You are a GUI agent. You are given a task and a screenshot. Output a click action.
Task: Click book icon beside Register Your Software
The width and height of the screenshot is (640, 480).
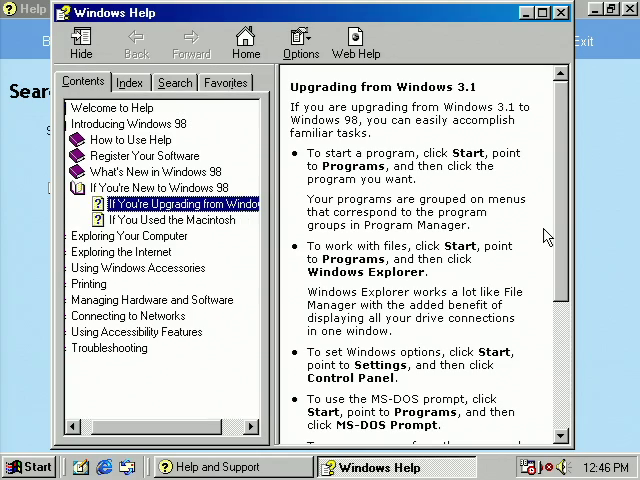point(77,156)
